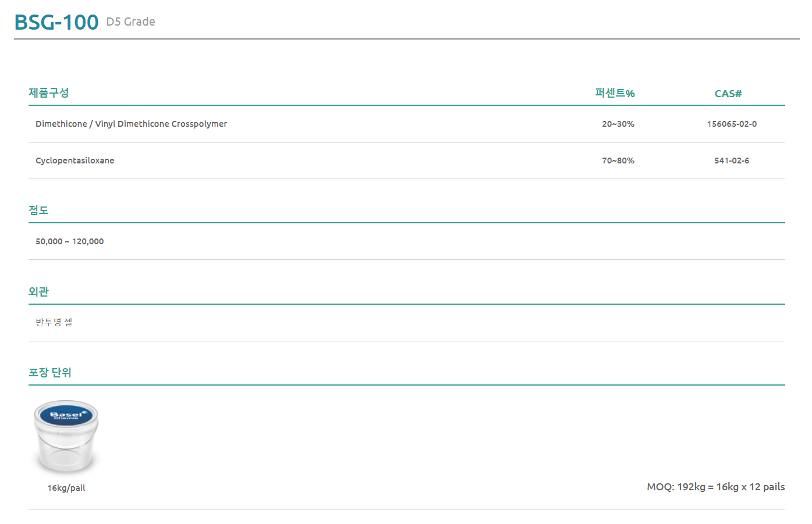The height and width of the screenshot is (524, 812).
Task: Click the viscosity value 50,000 ~ 120,000
Action: [70, 241]
